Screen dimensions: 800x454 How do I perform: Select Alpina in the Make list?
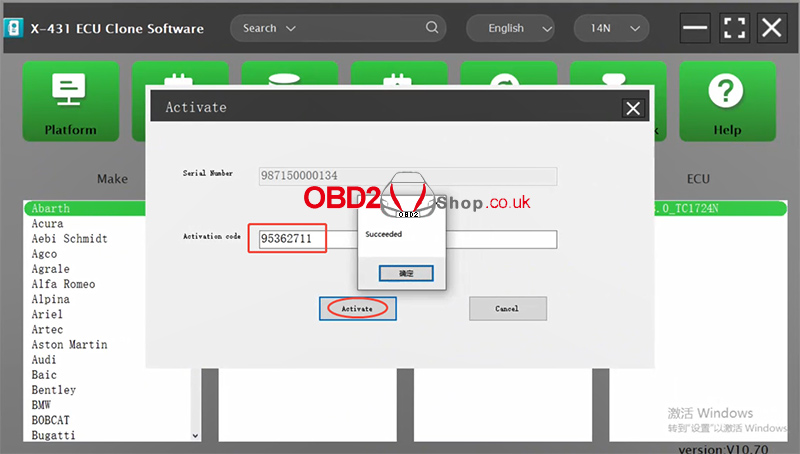[51, 299]
